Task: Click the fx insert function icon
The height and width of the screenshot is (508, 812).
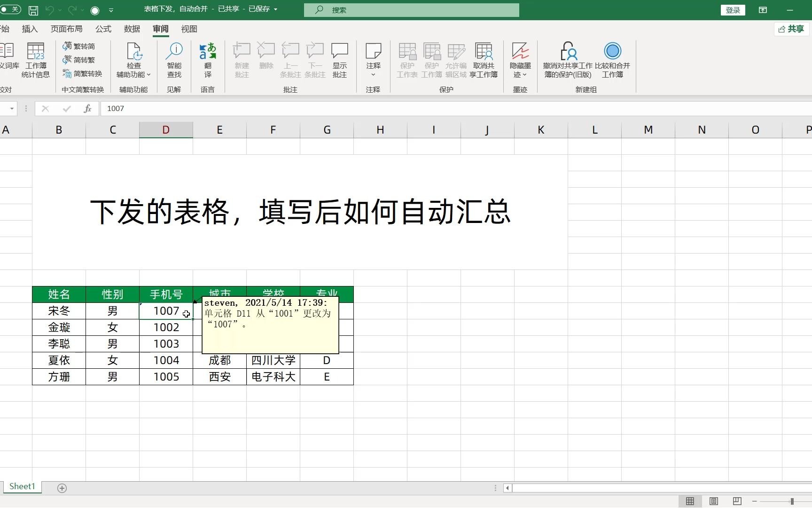Action: pos(87,109)
